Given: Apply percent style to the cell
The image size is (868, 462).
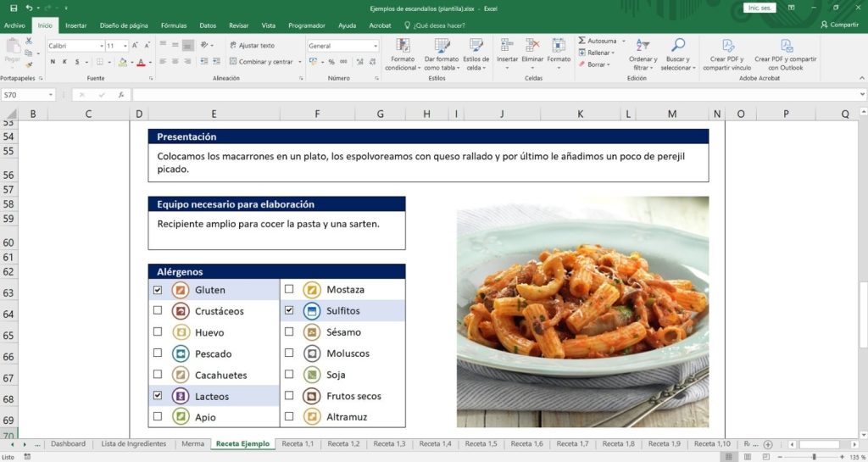Looking at the screenshot, I should 331,62.
